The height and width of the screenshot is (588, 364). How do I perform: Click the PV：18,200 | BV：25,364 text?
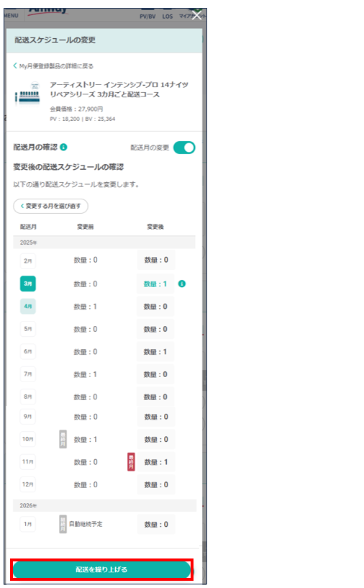tap(83, 119)
